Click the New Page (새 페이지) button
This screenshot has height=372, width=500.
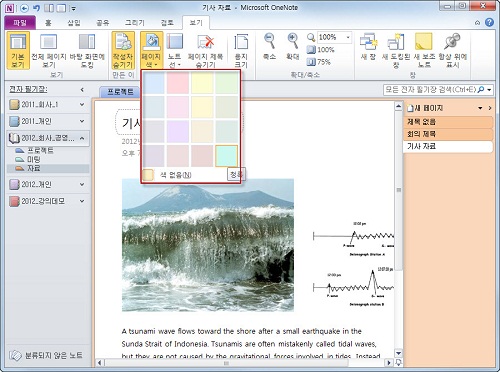coord(425,108)
